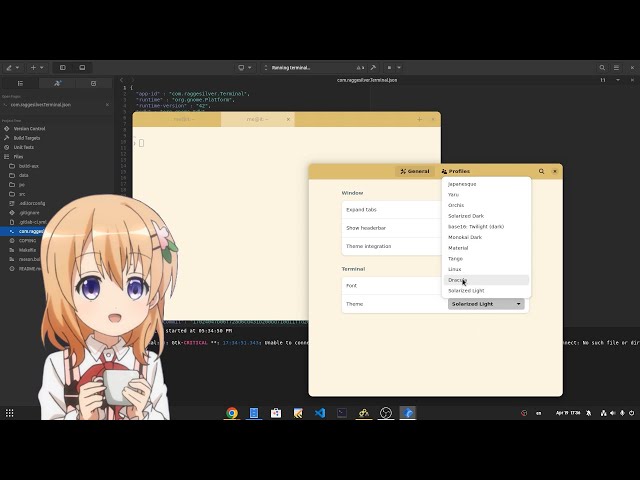
Task: Select first terminal tab in terminal window
Action: (x=177, y=119)
